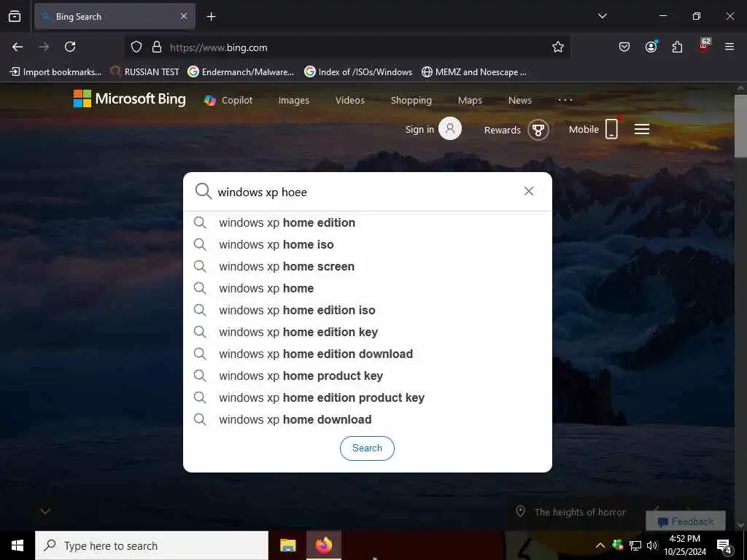Reload the current page
747x560 pixels.
coord(70,47)
